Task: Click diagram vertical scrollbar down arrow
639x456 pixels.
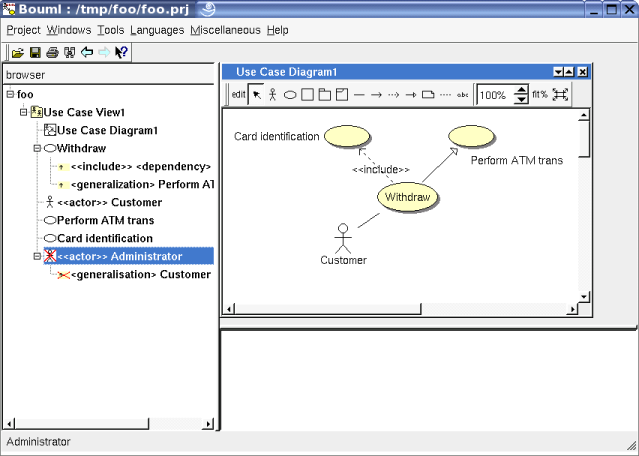Action: tap(584, 297)
